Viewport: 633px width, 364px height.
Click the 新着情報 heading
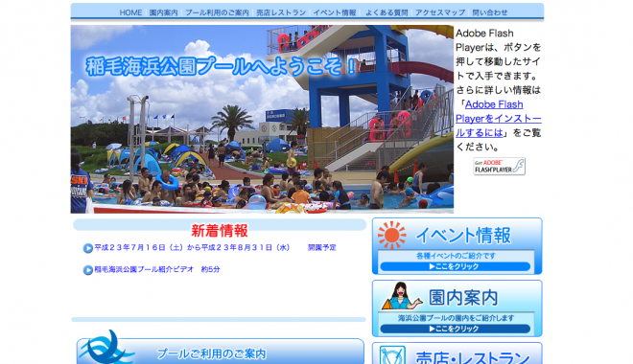coord(220,231)
